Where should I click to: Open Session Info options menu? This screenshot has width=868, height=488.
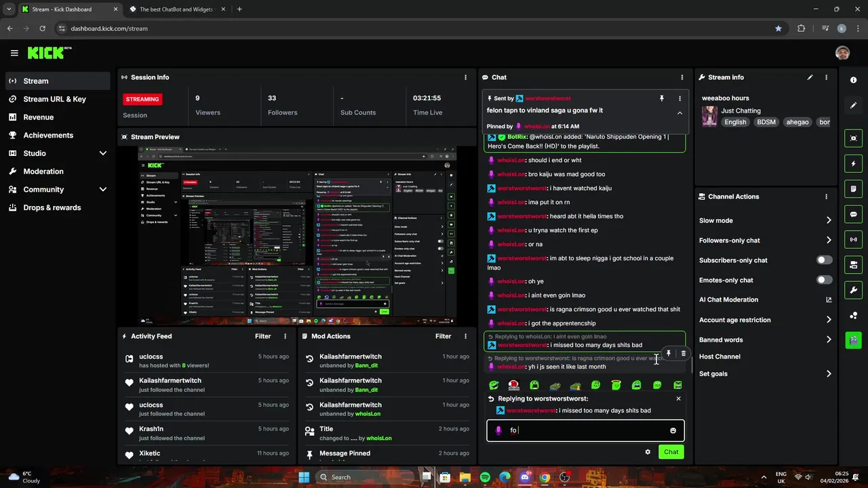point(465,77)
